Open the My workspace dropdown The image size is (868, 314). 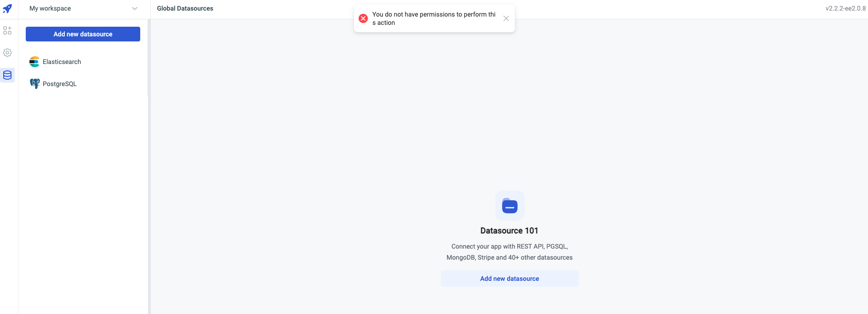click(x=51, y=9)
